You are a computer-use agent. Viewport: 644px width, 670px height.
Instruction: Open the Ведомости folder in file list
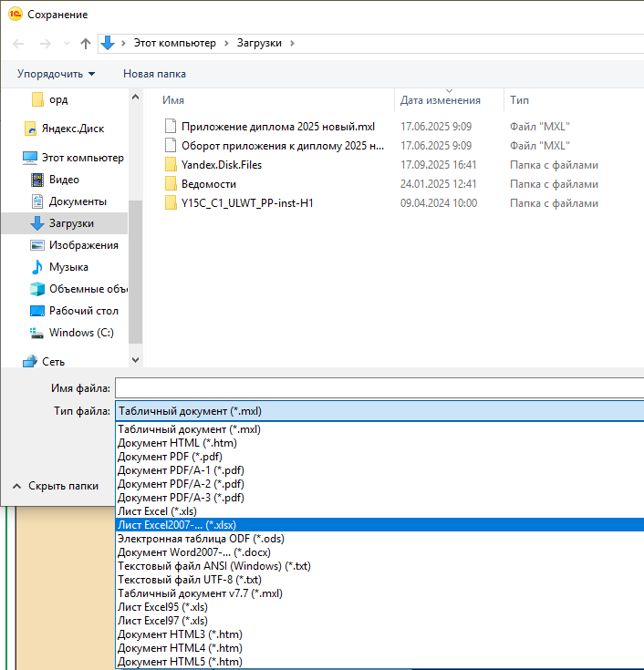(x=209, y=184)
